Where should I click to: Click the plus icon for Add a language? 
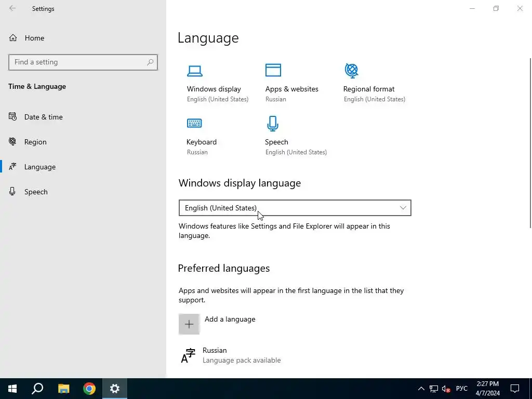tap(189, 324)
